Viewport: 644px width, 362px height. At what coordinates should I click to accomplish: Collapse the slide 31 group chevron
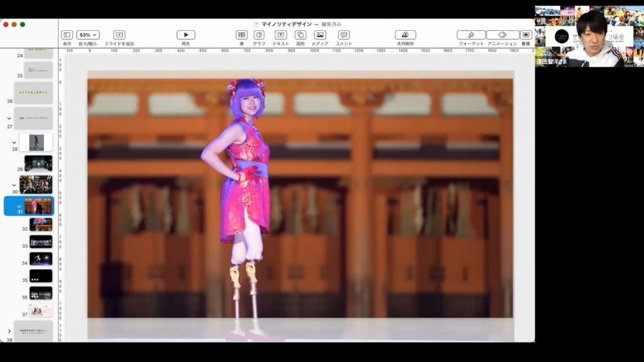point(19,206)
